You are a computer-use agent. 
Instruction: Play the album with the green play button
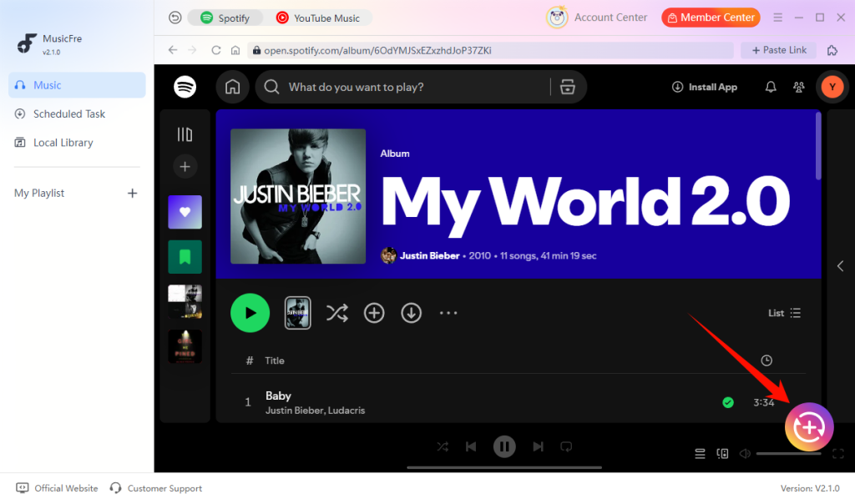(250, 313)
